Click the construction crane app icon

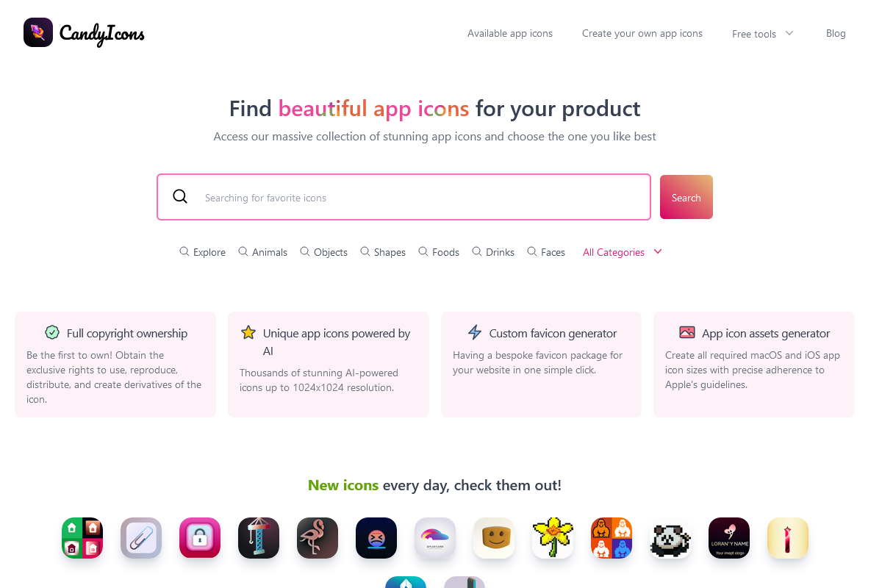(258, 537)
